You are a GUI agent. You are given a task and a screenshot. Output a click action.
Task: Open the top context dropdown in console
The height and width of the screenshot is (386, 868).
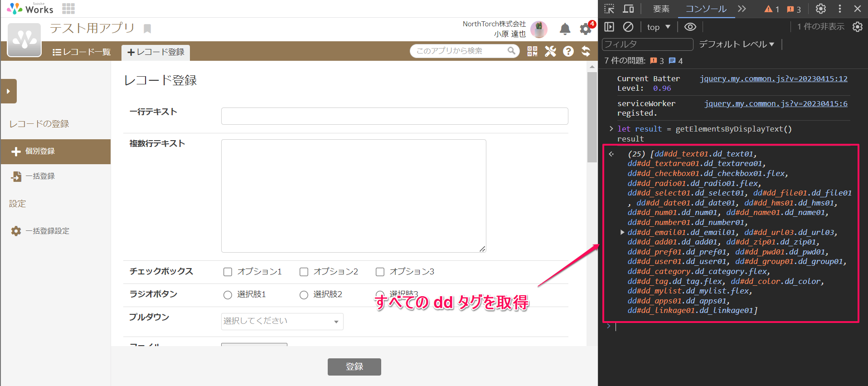(658, 27)
